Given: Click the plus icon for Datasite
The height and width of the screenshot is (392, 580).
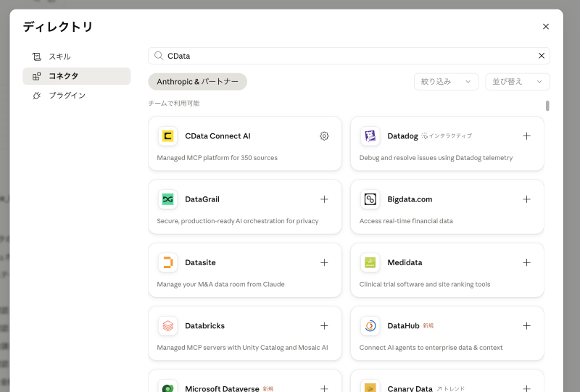Looking at the screenshot, I should (x=324, y=262).
